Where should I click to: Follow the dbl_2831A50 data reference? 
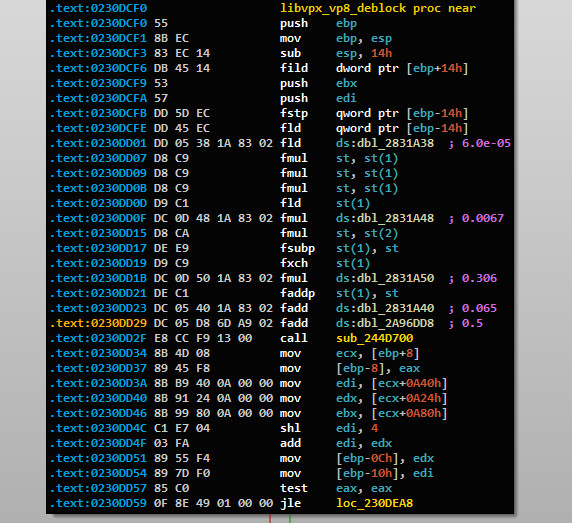(x=395, y=278)
